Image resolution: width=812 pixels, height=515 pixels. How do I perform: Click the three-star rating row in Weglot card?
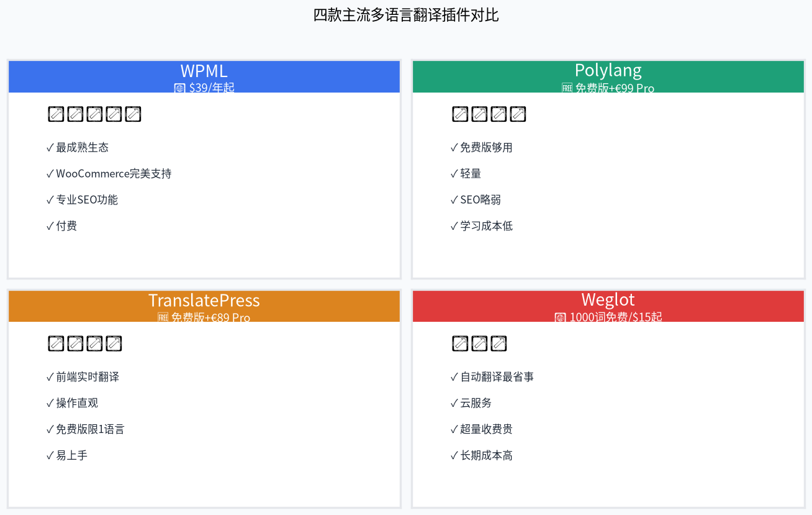pyautogui.click(x=479, y=344)
